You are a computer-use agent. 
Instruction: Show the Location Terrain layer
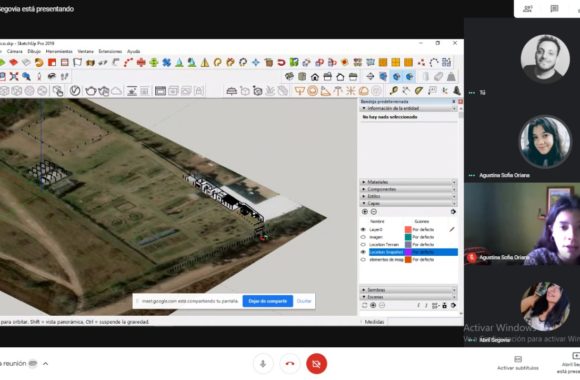363,245
